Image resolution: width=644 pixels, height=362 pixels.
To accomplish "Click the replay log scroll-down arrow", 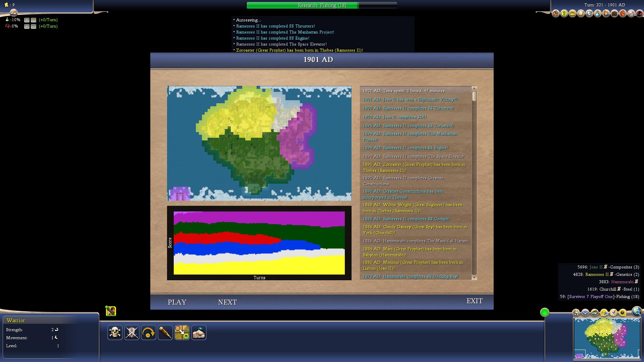I will coord(474,278).
